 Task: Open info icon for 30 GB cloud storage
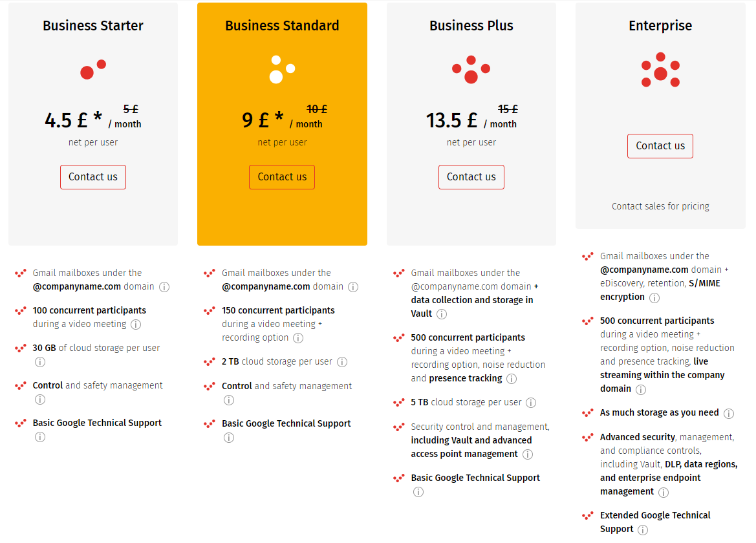click(x=40, y=362)
